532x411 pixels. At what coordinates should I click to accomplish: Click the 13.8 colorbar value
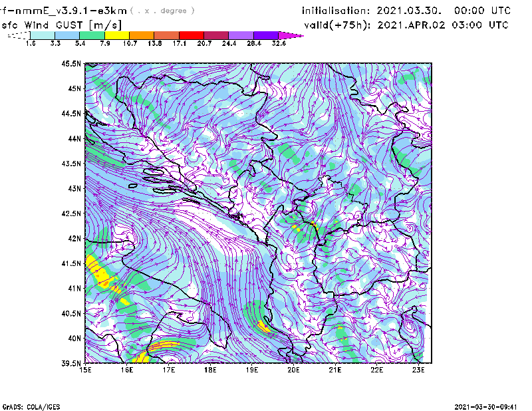155,43
